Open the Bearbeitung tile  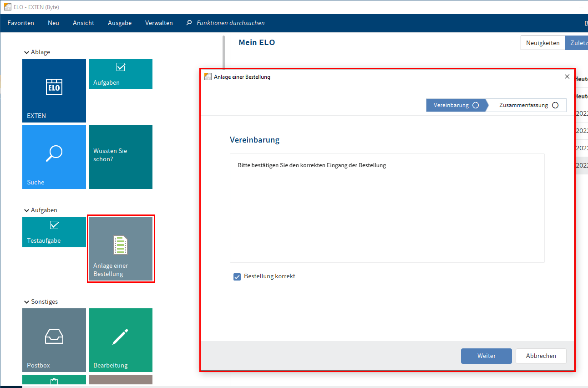click(x=121, y=340)
